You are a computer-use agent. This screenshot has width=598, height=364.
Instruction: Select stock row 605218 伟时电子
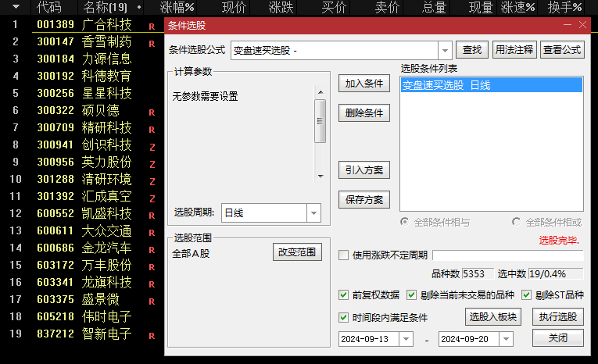[82, 316]
